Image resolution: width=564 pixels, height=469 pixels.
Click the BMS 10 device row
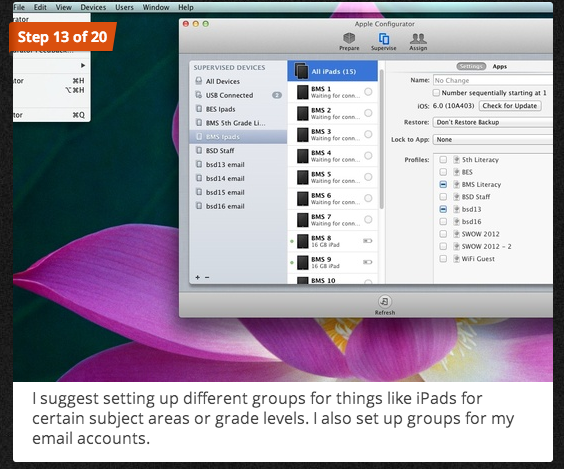coord(332,280)
